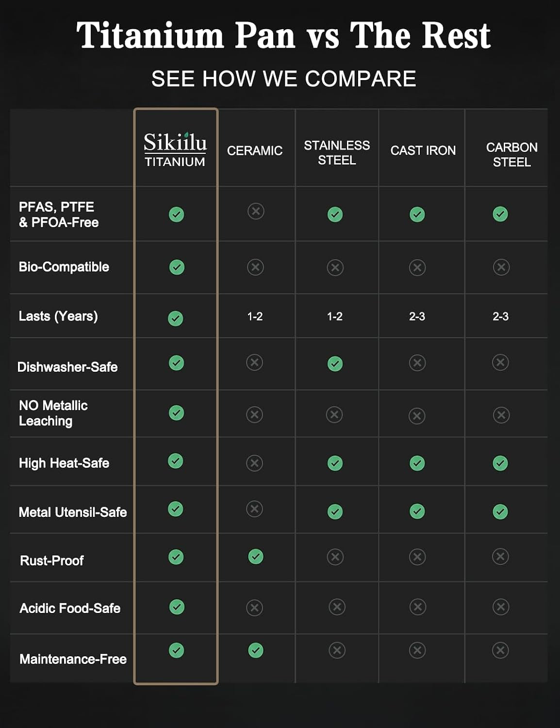Click Stainless Steel's green check for Dishwasher-Safe
The width and height of the screenshot is (560, 728).
[x=335, y=364]
